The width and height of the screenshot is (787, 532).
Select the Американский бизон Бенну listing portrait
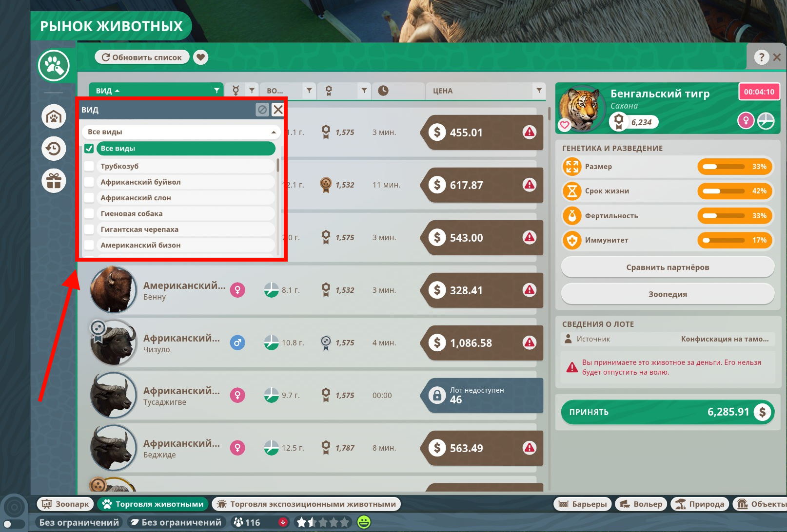[x=114, y=290]
